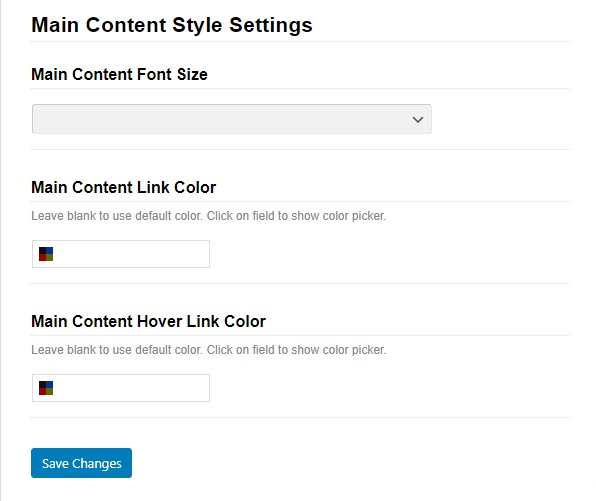Click help text below Main Content Link Color
The width and height of the screenshot is (596, 501).
[208, 216]
